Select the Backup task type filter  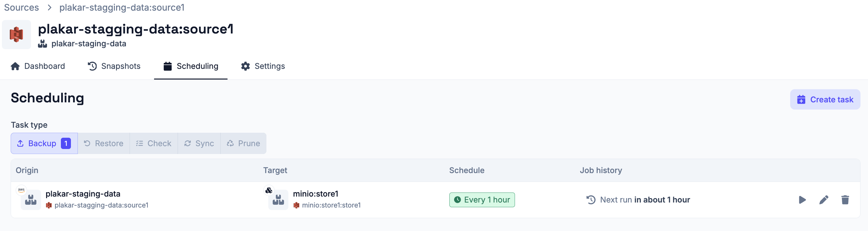[x=44, y=144]
